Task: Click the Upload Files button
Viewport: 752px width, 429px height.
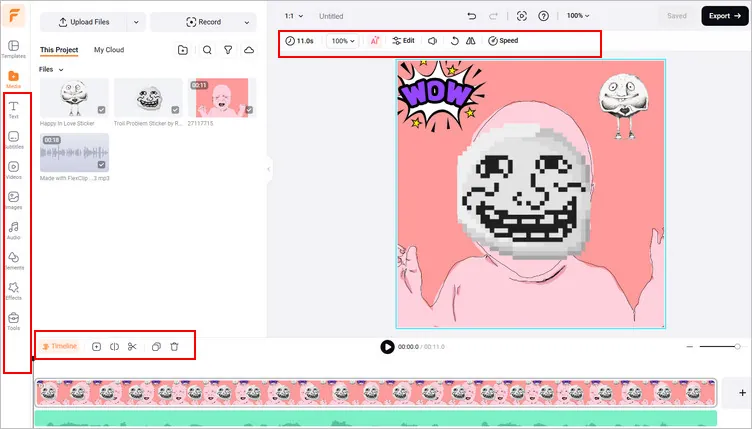Action: point(84,22)
